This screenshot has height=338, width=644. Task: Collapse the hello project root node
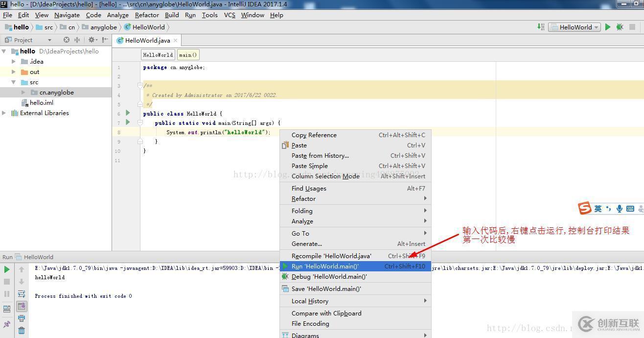click(4, 51)
